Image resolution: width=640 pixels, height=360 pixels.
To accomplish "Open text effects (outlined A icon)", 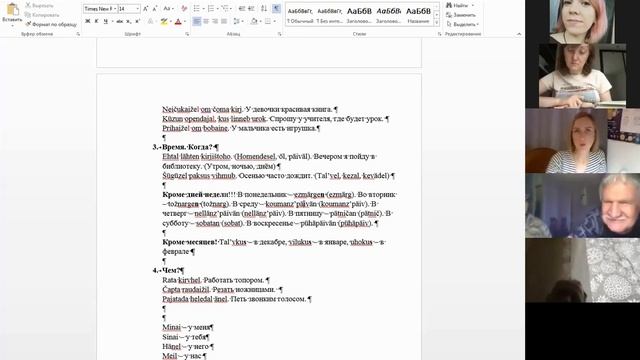I will click(x=151, y=21).
